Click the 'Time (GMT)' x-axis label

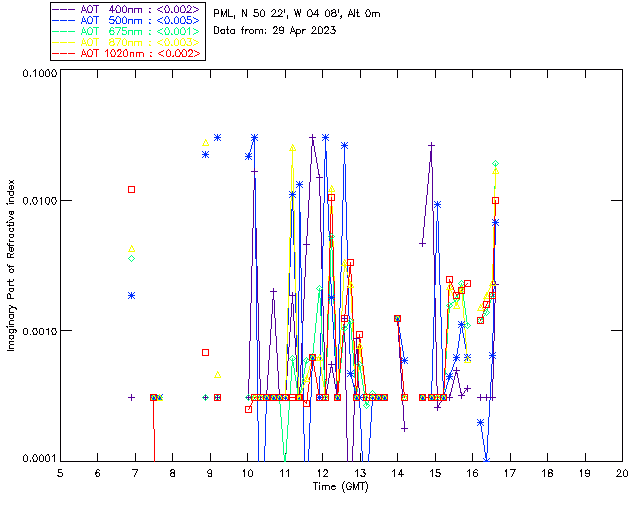pos(340,487)
